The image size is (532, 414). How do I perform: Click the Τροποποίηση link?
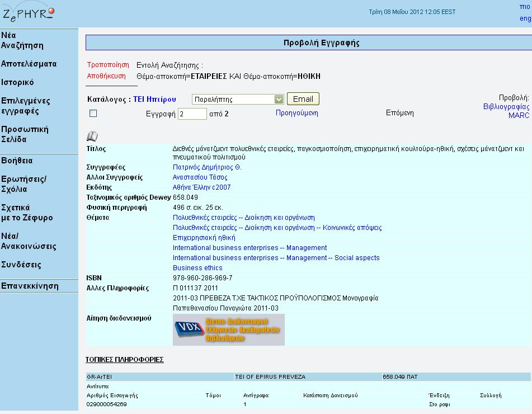point(108,65)
